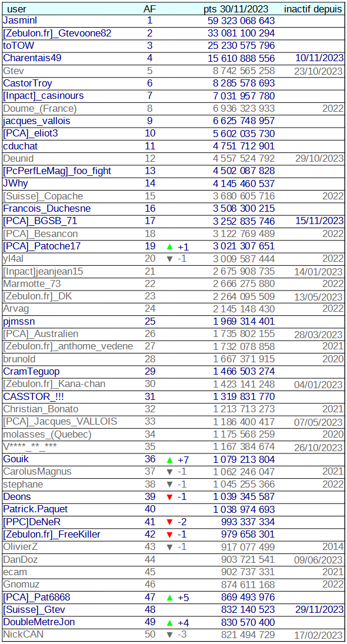Click the 'AF' column header
This screenshot has width=347, height=644.
[149, 9]
